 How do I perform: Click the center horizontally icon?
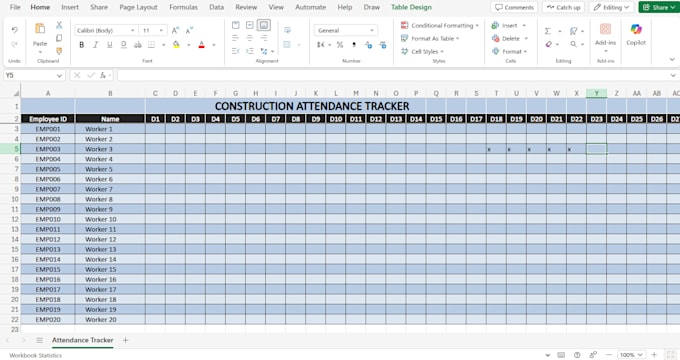(x=249, y=38)
